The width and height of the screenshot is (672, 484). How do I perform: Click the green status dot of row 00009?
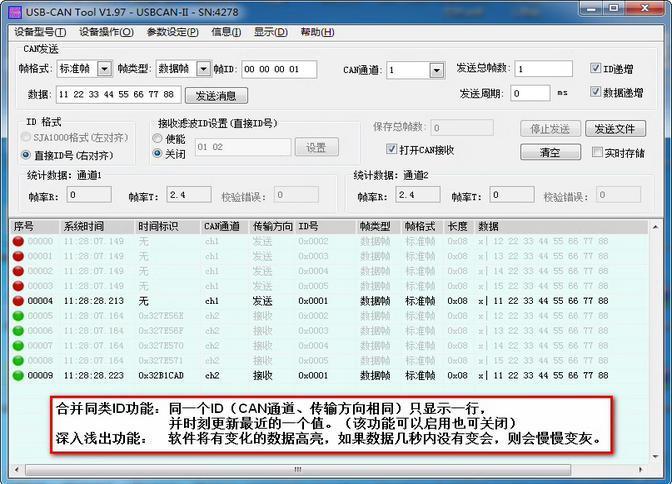[x=18, y=376]
